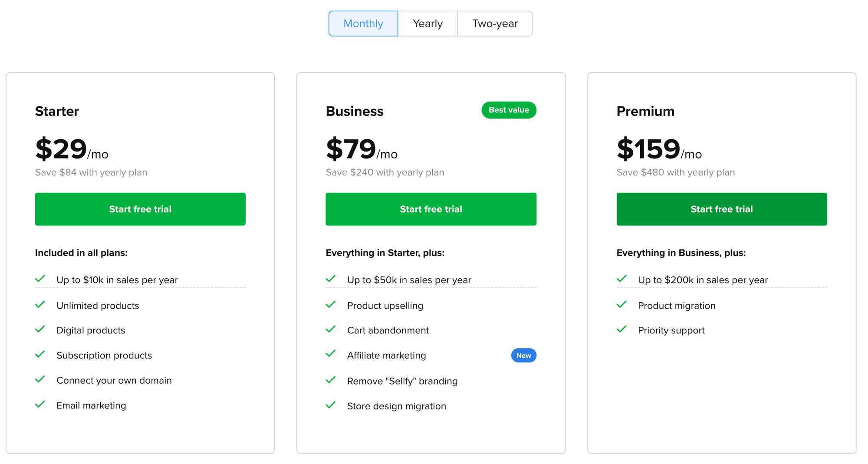Click the checkmark beside Product migration
Screen dimensions: 868x464
click(621, 305)
